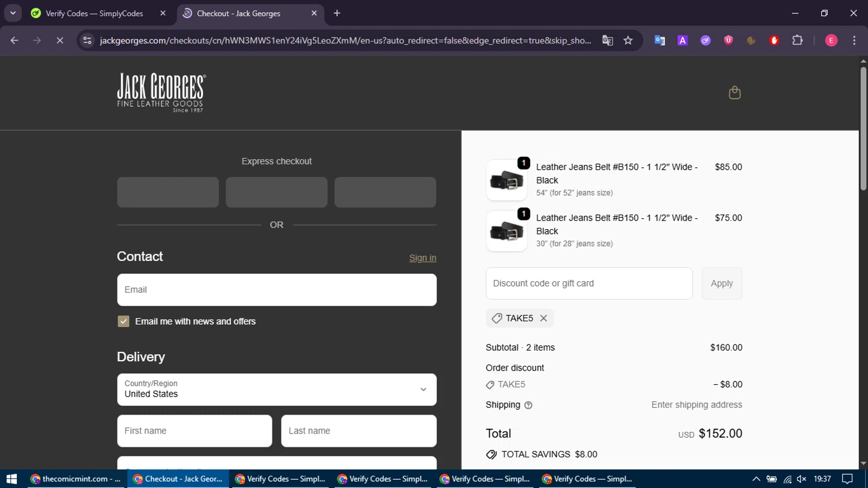Close the Checkout - Jack Georges tab

[x=314, y=13]
